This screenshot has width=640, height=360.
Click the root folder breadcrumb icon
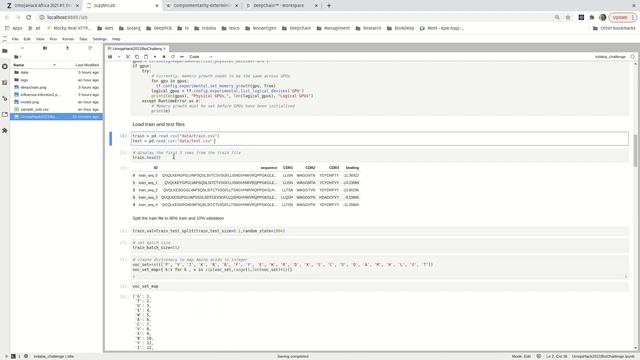click(x=16, y=57)
